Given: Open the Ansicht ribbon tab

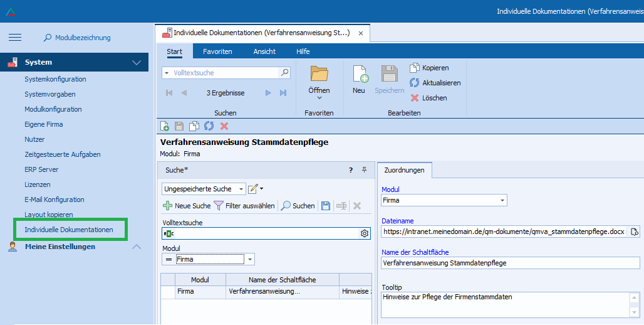Looking at the screenshot, I should click(x=264, y=51).
